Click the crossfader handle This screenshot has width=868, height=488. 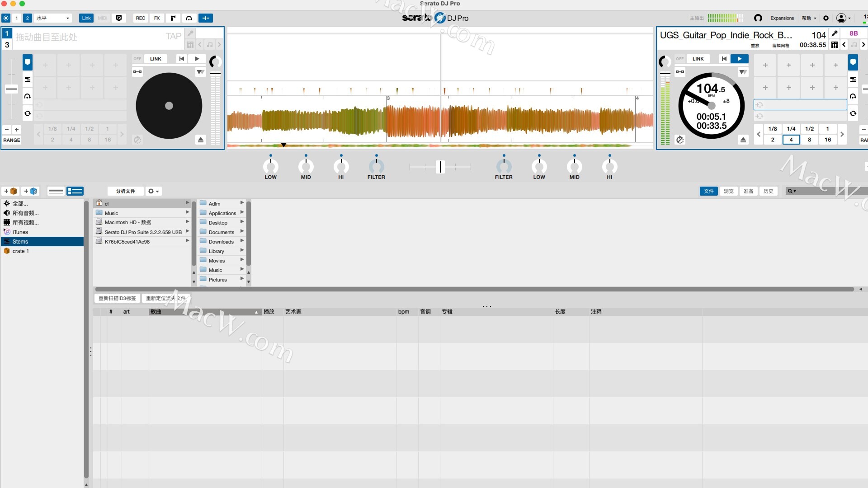440,167
